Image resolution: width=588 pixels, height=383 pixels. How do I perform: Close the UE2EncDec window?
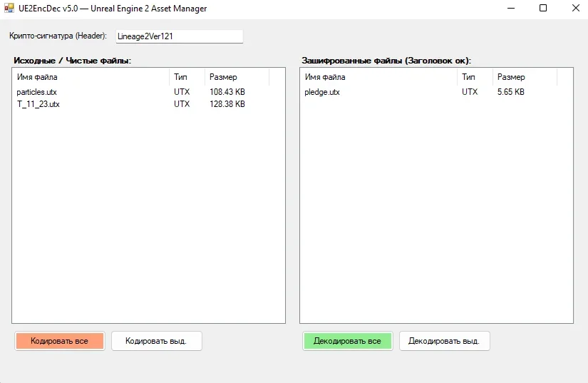(x=576, y=8)
